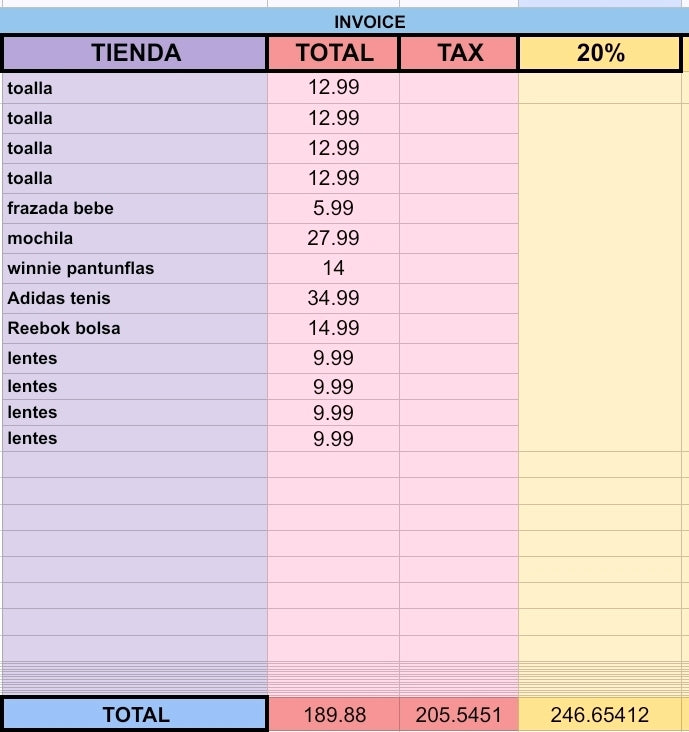Viewport: 689px width, 732px height.
Task: Click the 246.65412 total cell
Action: 600,715
